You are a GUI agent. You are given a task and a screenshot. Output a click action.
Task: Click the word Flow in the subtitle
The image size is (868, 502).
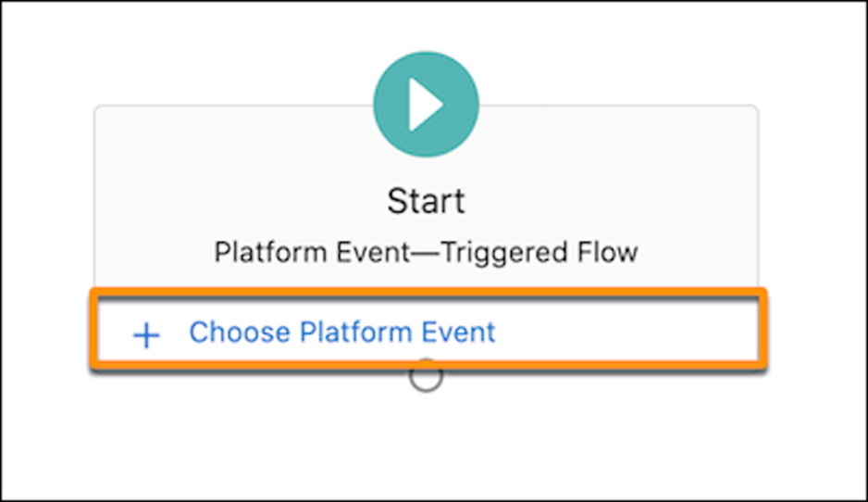(608, 252)
